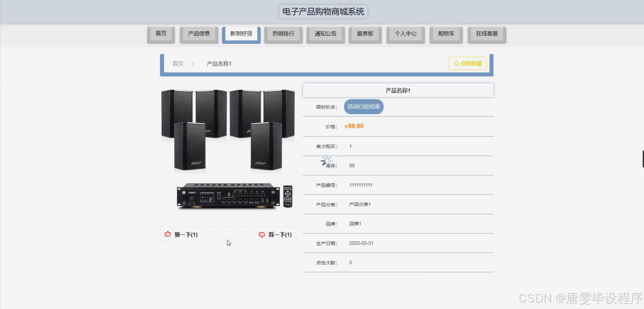Click the 活动已经结束 button
Image resolution: width=644 pixels, height=309 pixels.
pyautogui.click(x=364, y=107)
